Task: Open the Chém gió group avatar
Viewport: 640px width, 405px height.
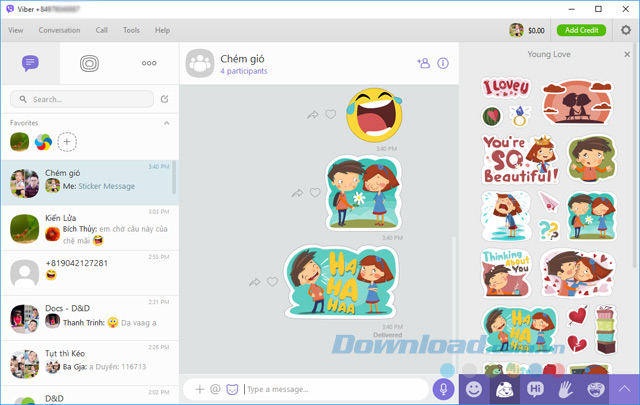Action: pyautogui.click(x=200, y=63)
